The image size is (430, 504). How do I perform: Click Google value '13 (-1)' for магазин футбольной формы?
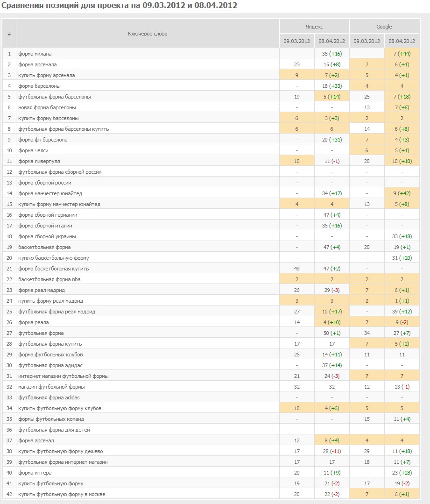point(402,387)
